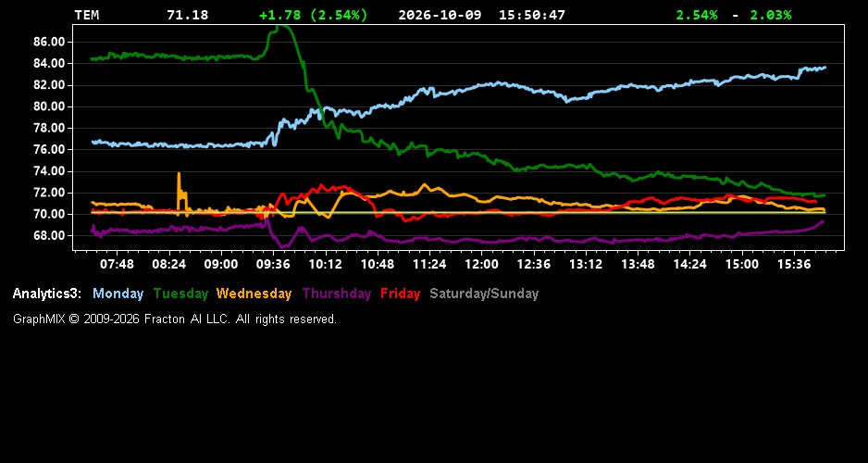This screenshot has width=868, height=463.
Task: Click the 15:50:47 timestamp
Action: click(532, 15)
